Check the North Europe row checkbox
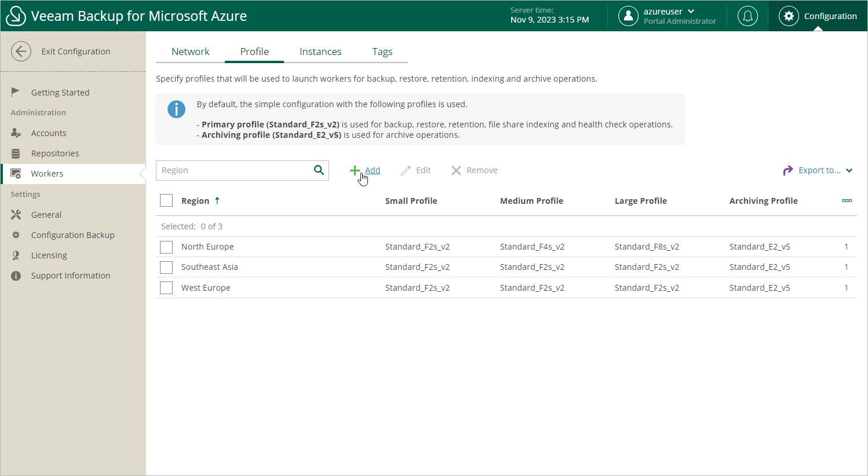This screenshot has height=476, width=868. [x=166, y=247]
